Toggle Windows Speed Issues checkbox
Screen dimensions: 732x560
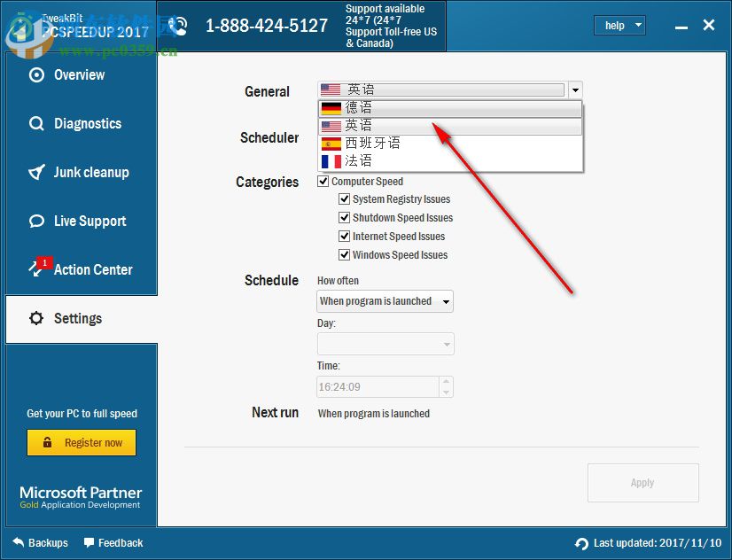[x=344, y=255]
